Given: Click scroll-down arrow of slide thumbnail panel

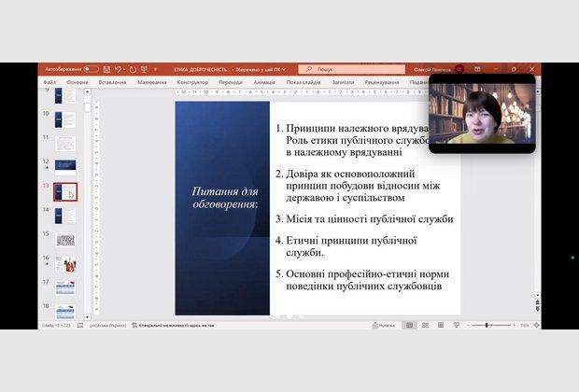Looking at the screenshot, I should pos(88,315).
